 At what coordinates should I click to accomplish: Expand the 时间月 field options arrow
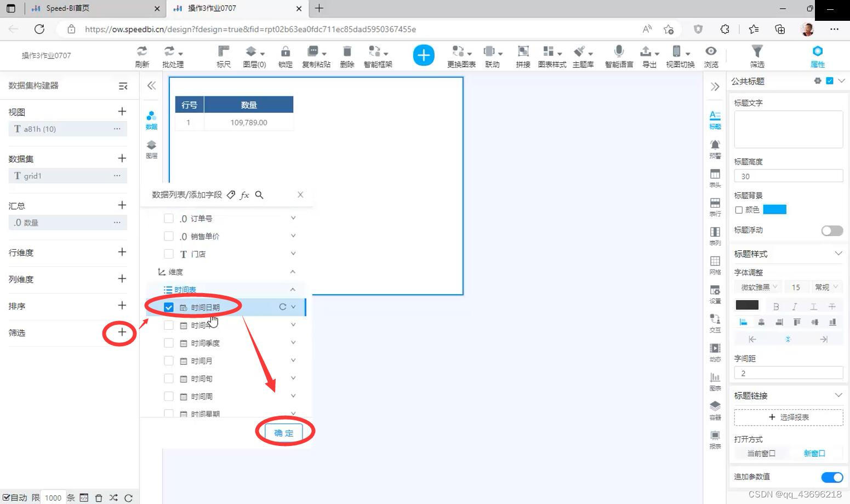point(293,360)
